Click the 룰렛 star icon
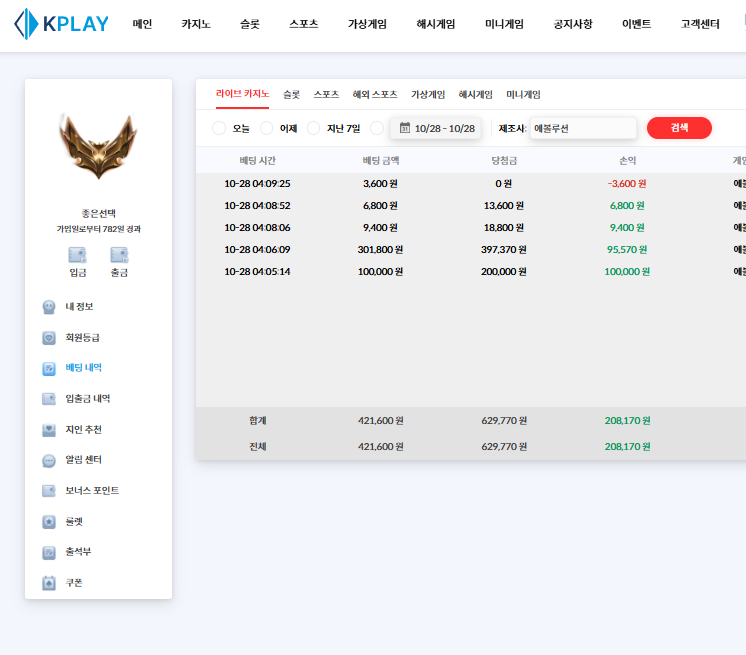The image size is (746, 655). (49, 522)
